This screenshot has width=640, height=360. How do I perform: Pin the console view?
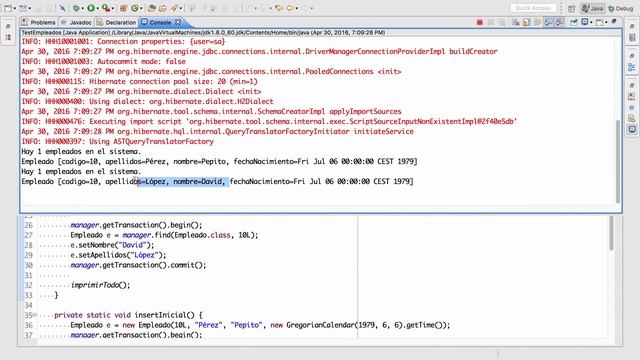click(x=573, y=22)
